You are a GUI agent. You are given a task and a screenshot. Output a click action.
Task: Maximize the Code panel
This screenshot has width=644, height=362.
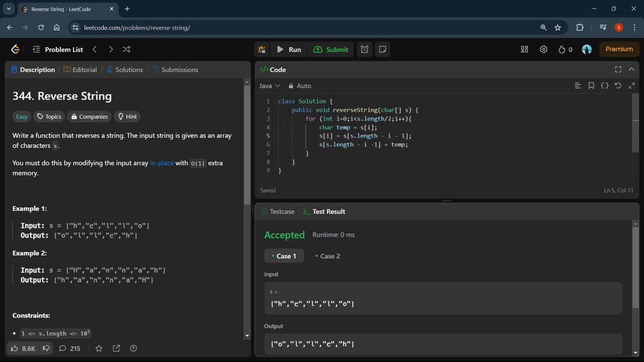(x=618, y=70)
